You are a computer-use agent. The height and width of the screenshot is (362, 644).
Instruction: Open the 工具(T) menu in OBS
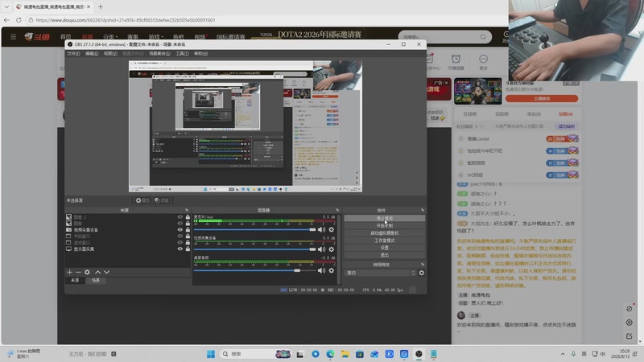click(182, 53)
